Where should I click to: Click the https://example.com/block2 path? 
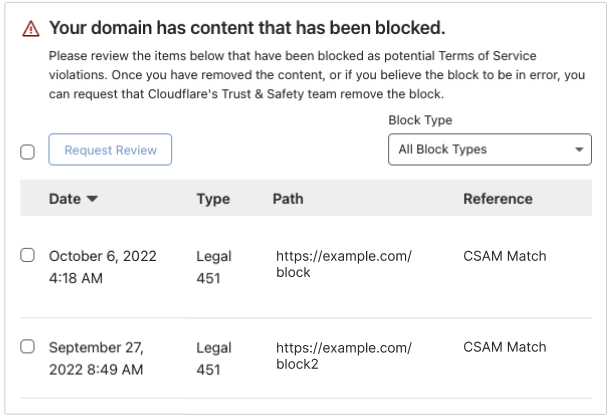click(343, 355)
